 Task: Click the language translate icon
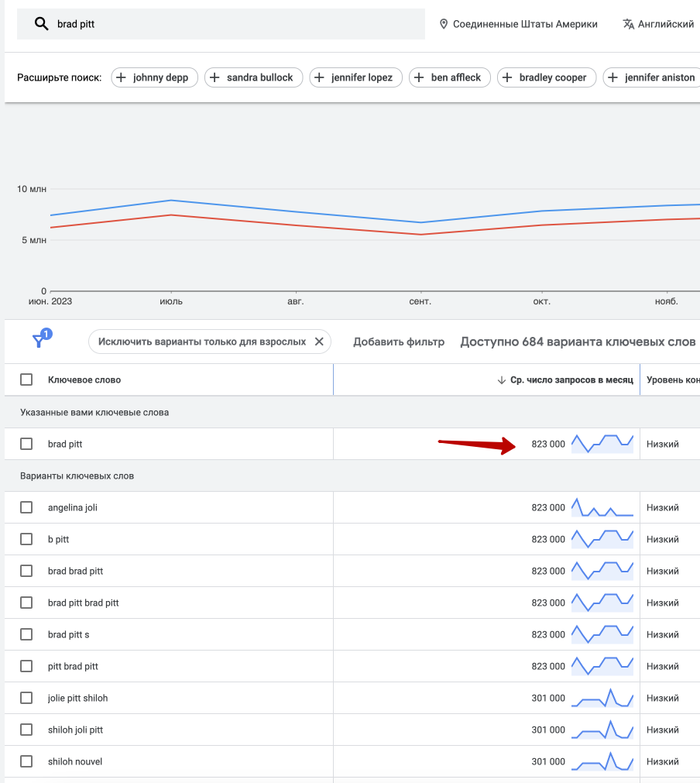coord(629,24)
